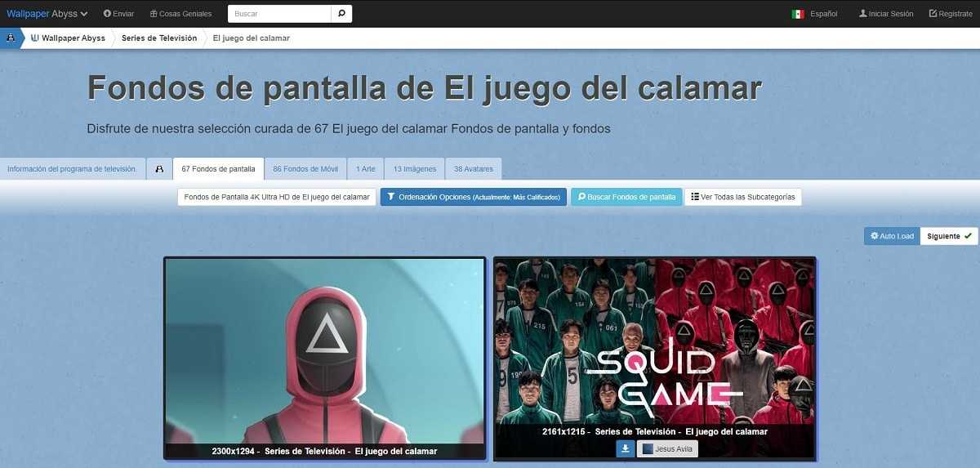The width and height of the screenshot is (980, 468).
Task: Open the 13 Imágenes tab
Action: coord(415,169)
